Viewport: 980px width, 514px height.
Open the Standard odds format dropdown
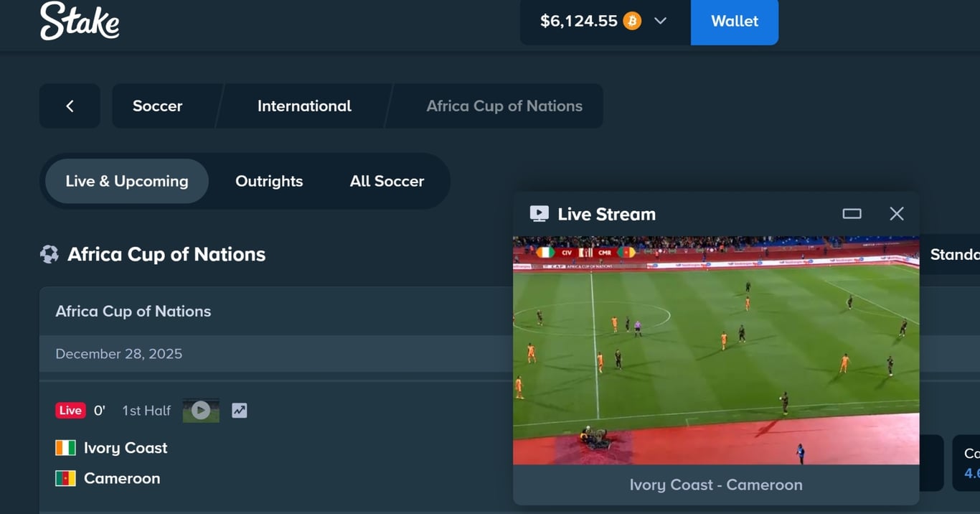(951, 254)
